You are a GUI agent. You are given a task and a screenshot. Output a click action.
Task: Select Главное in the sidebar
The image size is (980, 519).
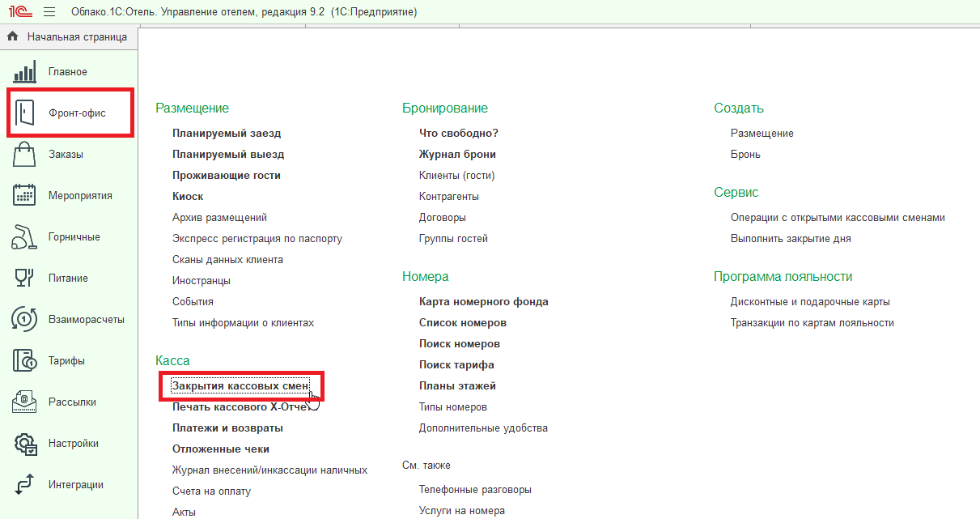click(68, 72)
